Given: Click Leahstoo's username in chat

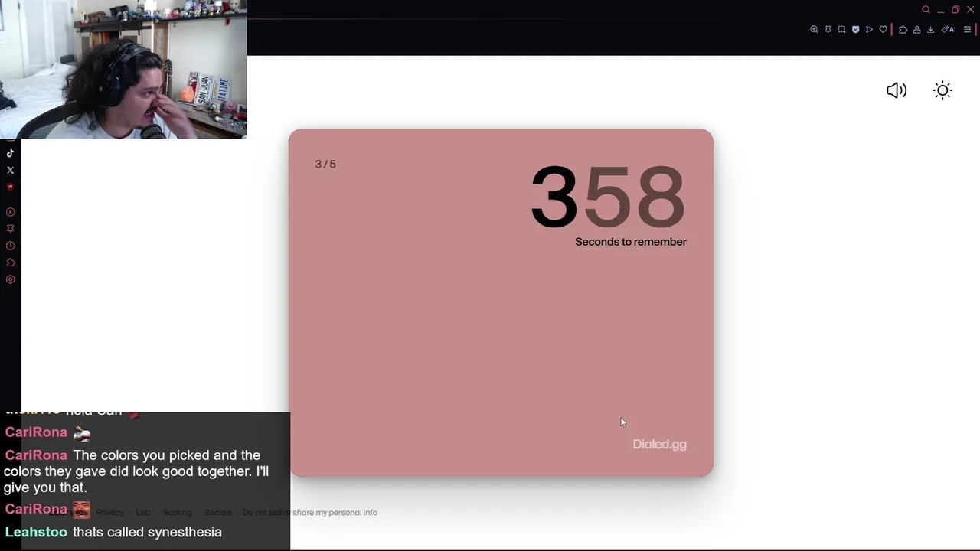Looking at the screenshot, I should pyautogui.click(x=36, y=532).
